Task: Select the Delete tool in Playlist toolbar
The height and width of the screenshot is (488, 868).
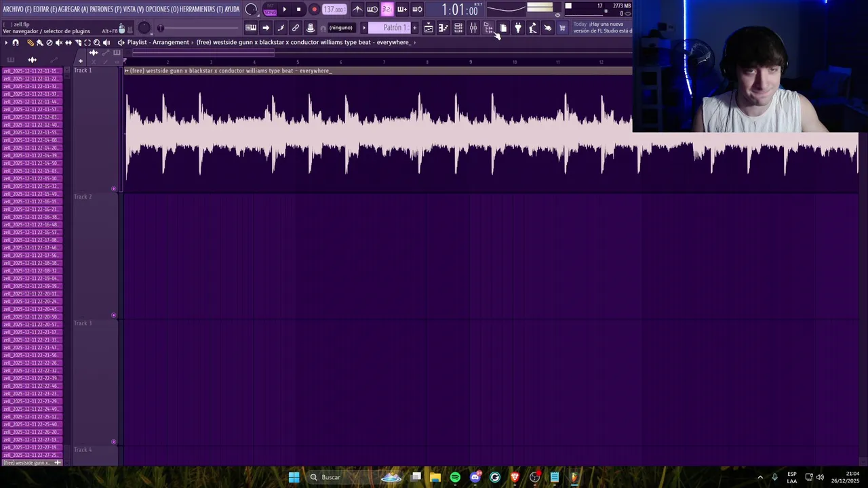Action: [x=50, y=43]
